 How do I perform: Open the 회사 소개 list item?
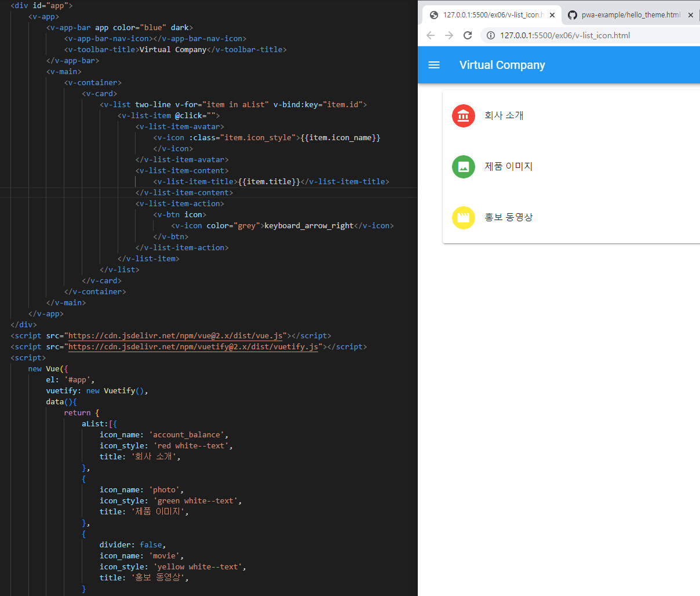571,116
